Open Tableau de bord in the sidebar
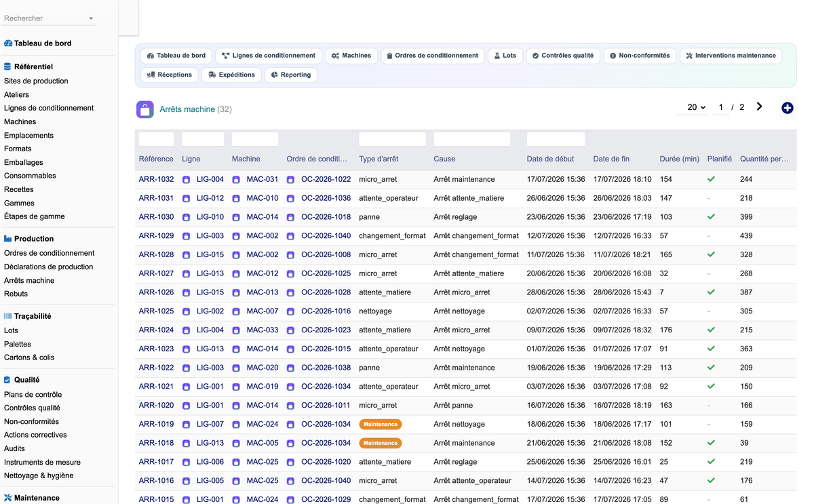 point(43,43)
